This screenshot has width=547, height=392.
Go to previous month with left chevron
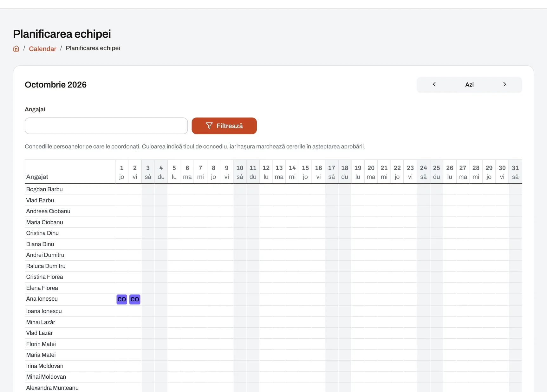(x=434, y=84)
